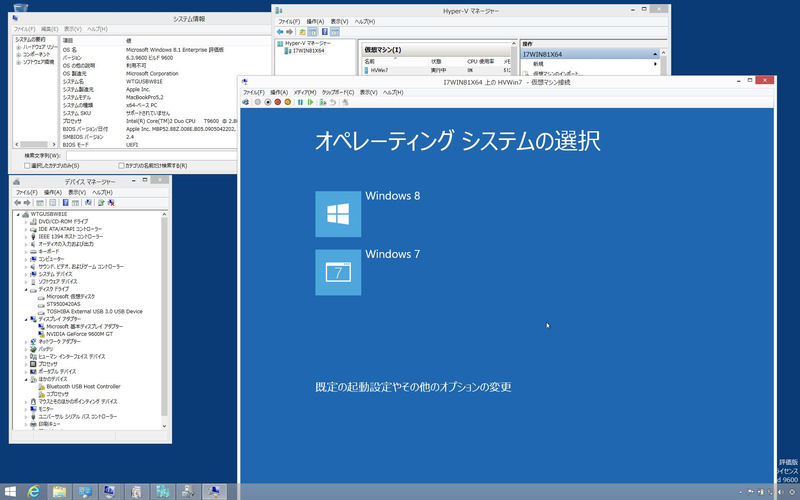
Task: Click the red Shut Down icon in VM toolbar
Action: [x=278, y=102]
